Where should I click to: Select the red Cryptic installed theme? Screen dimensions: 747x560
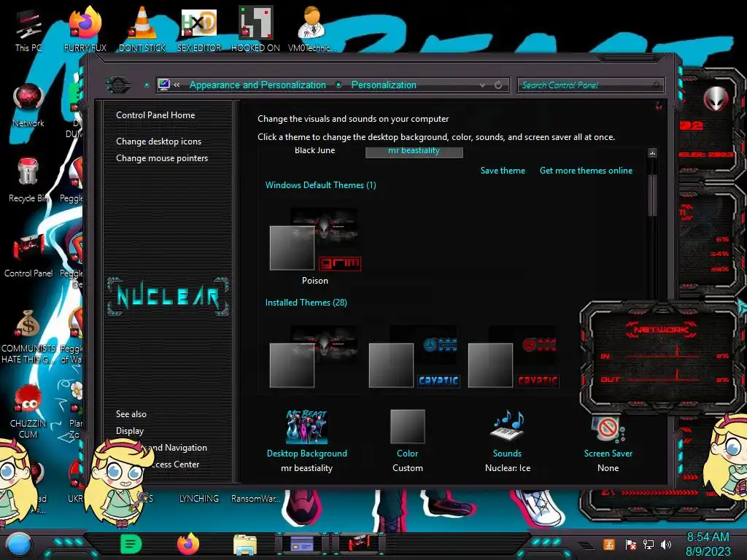[513, 357]
